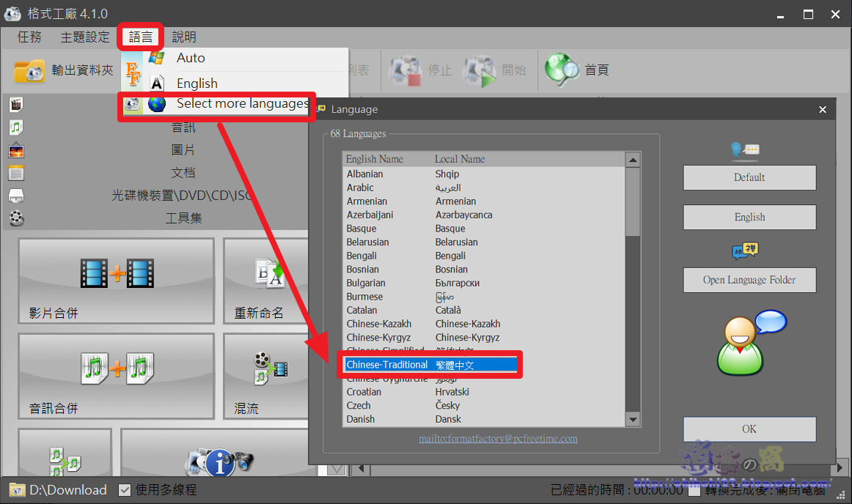Click Open Language Folder button
Image resolution: width=852 pixels, height=504 pixels.
pos(749,281)
